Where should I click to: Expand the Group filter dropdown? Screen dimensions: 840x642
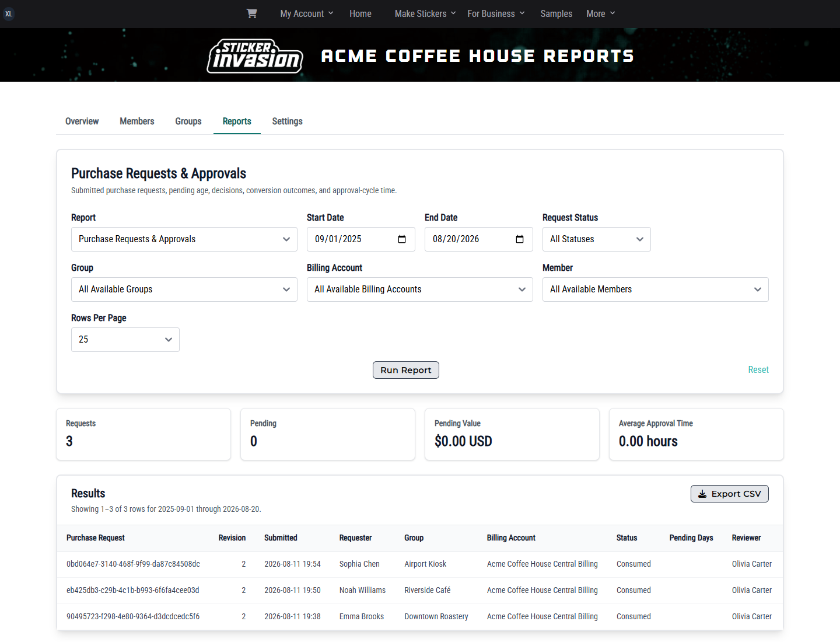(x=184, y=289)
